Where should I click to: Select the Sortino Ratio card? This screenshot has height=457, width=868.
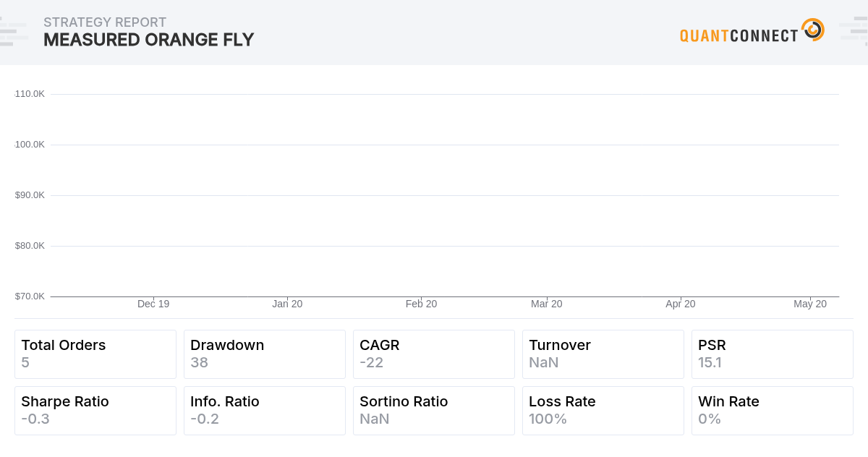click(434, 411)
